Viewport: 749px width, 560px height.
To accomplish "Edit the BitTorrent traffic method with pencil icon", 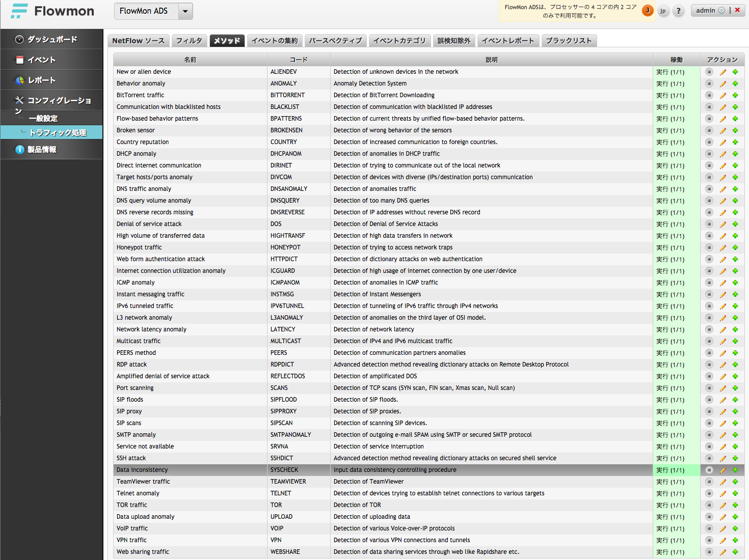I will (723, 95).
